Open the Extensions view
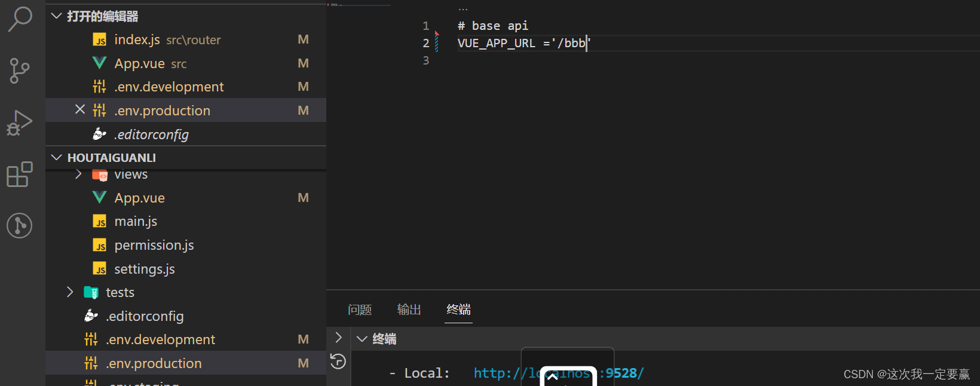This screenshot has width=980, height=386. point(20,174)
